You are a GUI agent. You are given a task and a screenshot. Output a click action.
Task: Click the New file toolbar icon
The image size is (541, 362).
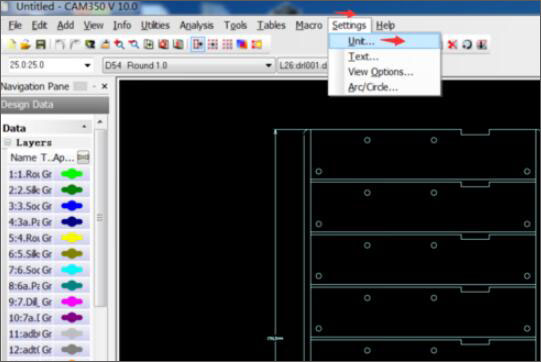click(11, 44)
